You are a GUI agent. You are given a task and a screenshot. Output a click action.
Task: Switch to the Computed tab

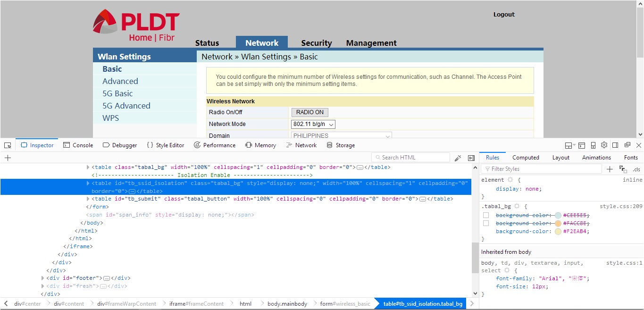pyautogui.click(x=526, y=158)
